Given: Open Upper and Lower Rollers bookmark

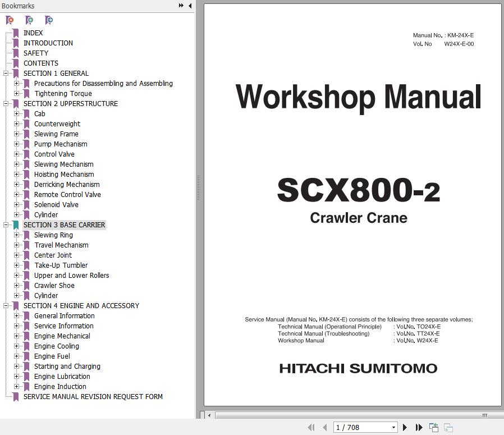Looking at the screenshot, I should pos(72,275).
